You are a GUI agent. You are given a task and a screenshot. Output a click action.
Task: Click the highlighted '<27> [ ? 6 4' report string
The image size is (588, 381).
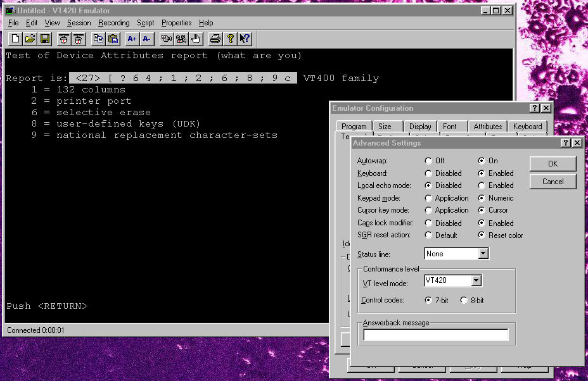tap(183, 78)
